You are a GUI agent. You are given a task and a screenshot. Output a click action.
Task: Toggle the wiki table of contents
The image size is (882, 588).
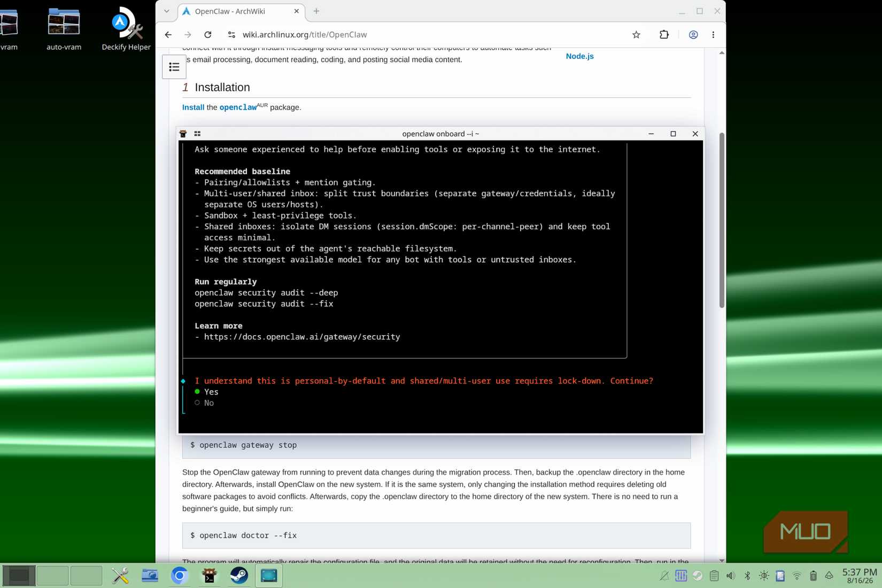click(x=174, y=67)
